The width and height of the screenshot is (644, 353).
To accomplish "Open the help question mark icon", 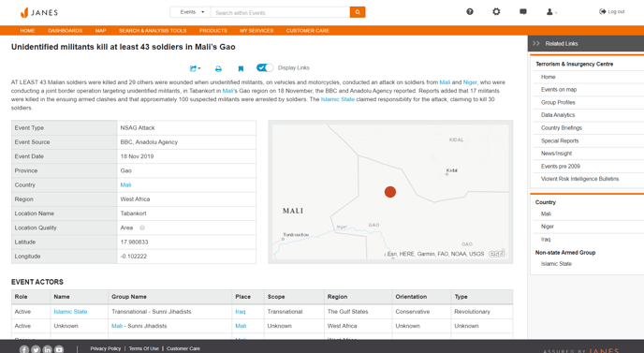I will click(470, 11).
